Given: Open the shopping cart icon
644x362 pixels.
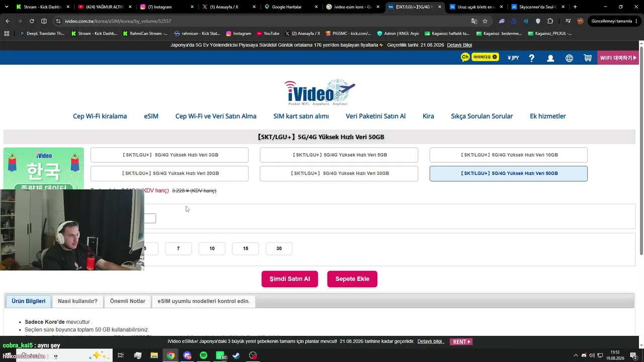Looking at the screenshot, I should pos(587,58).
